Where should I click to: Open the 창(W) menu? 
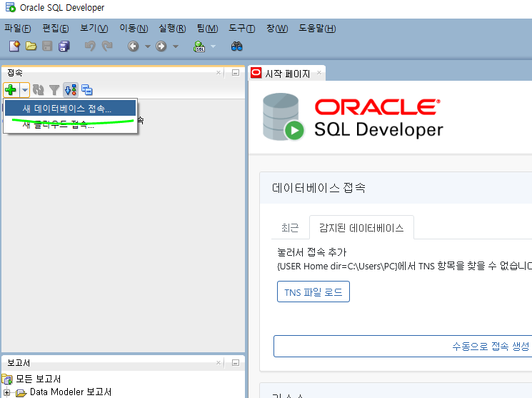tap(277, 28)
